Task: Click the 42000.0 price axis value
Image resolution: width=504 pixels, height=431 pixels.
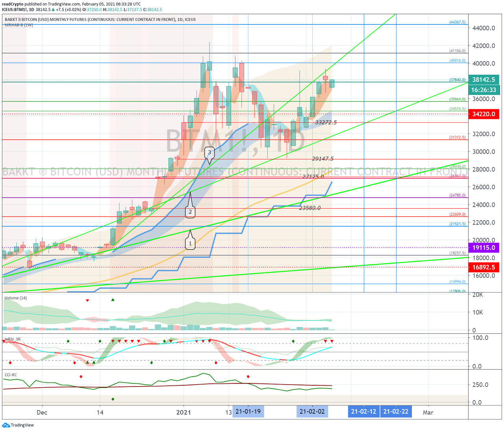Action: click(x=484, y=46)
